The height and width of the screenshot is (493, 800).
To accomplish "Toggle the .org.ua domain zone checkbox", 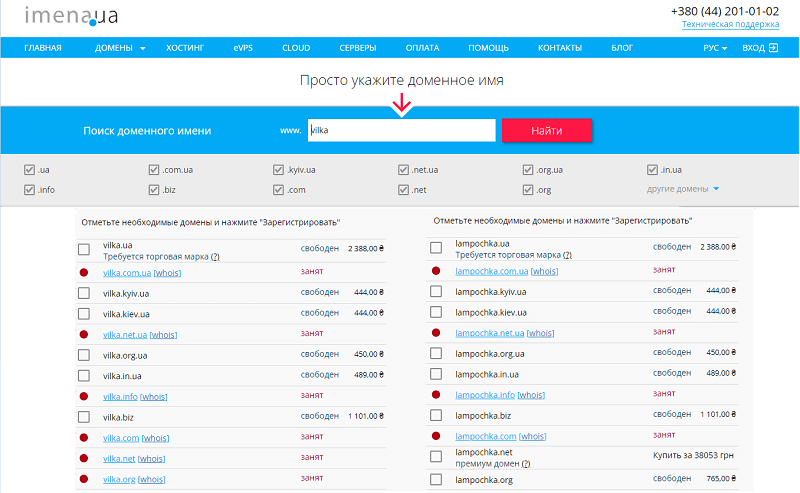I will click(528, 169).
